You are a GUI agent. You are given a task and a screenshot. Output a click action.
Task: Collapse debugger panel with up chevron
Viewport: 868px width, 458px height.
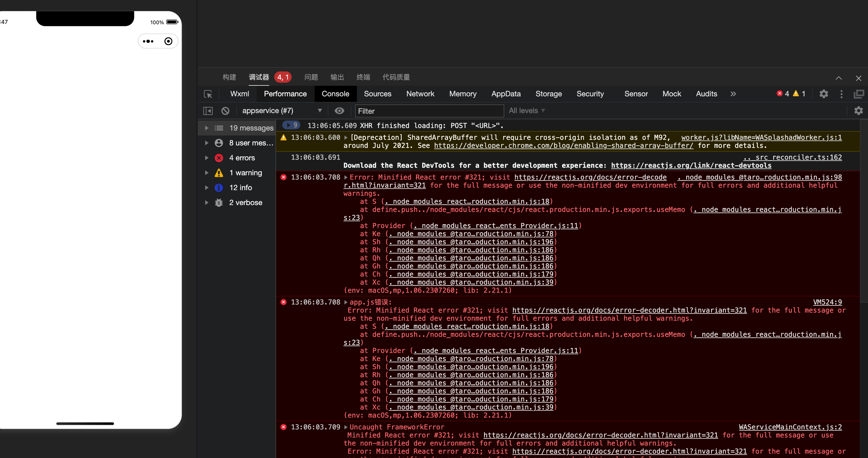tap(839, 78)
